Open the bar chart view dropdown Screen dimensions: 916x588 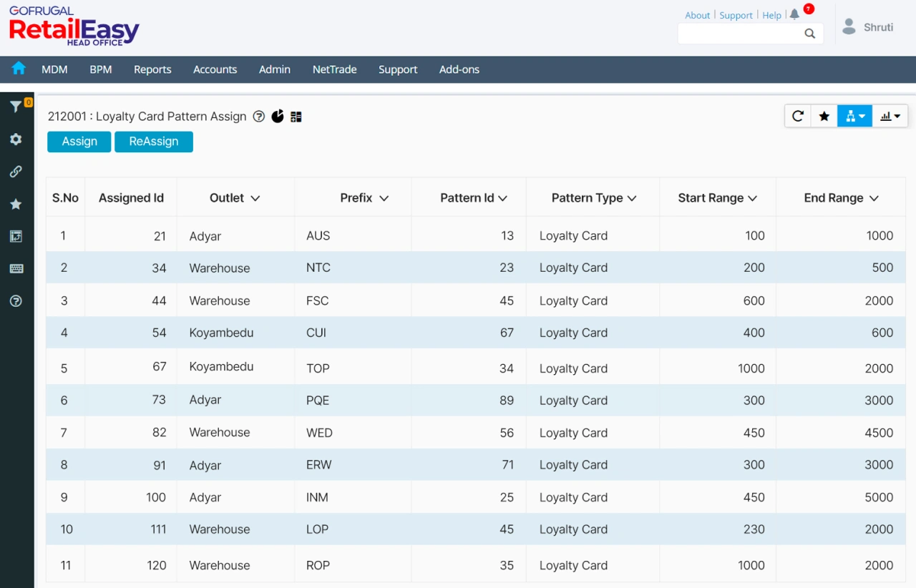(x=890, y=115)
